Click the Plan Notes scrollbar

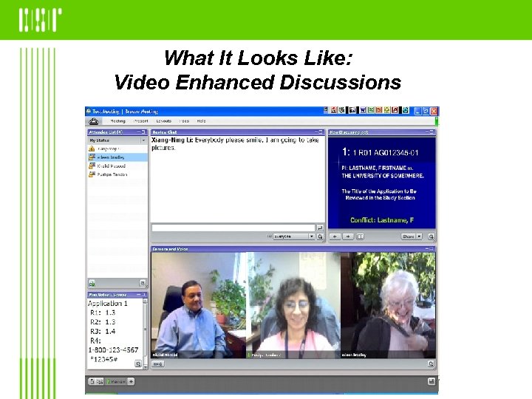coord(146,333)
